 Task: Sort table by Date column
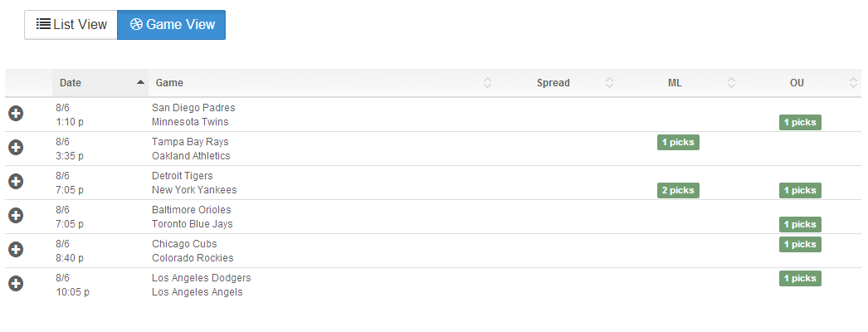coord(100,83)
